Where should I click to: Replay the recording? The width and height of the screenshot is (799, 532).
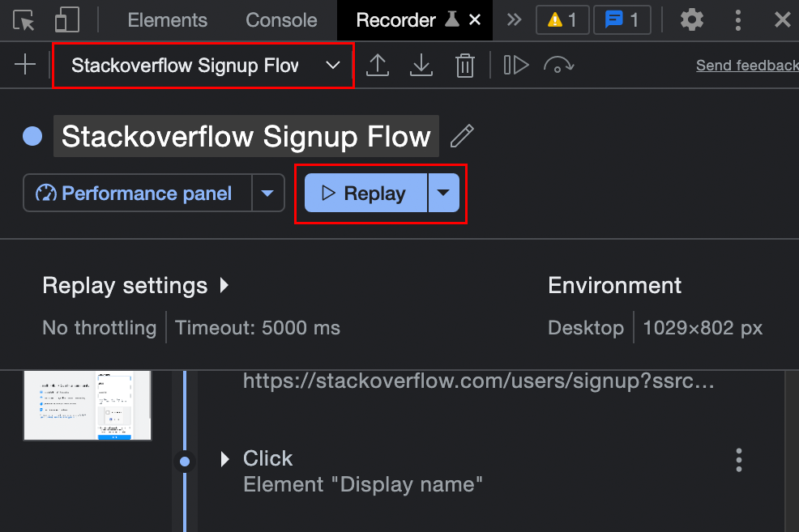[365, 193]
